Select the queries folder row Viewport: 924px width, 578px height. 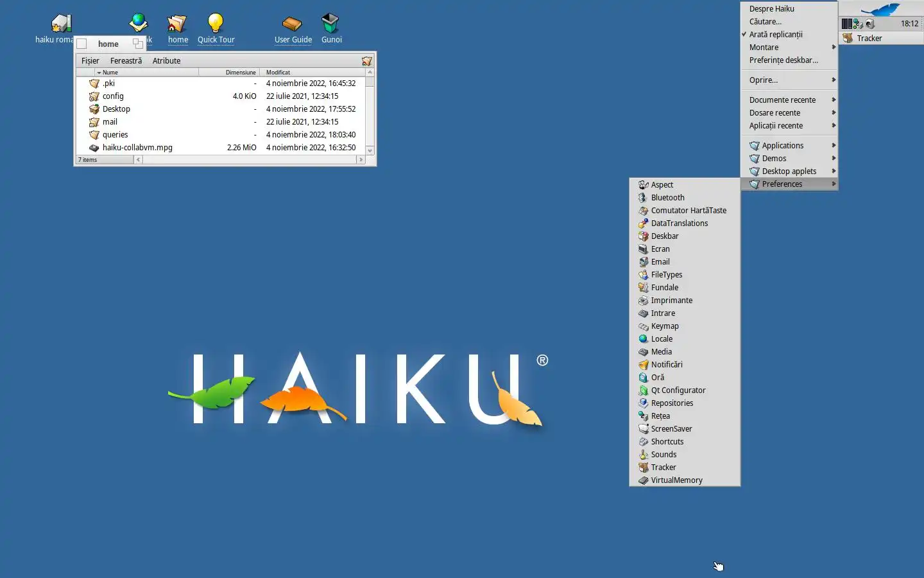(x=221, y=135)
